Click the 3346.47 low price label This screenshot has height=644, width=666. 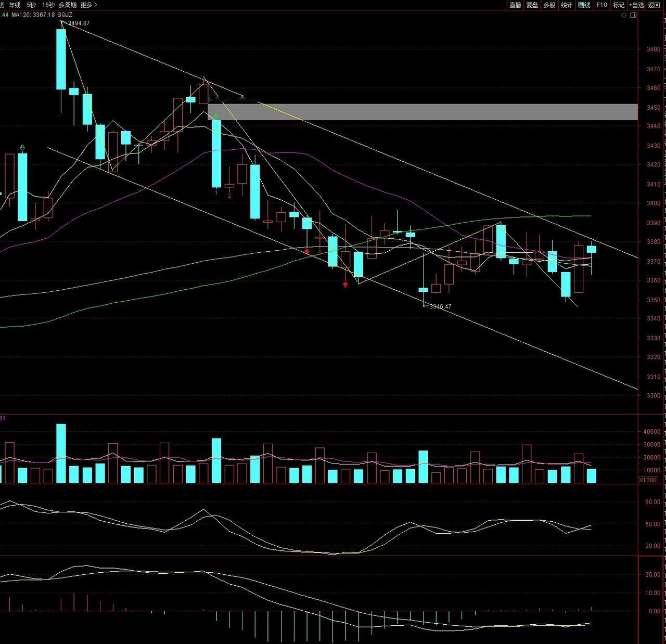440,306
